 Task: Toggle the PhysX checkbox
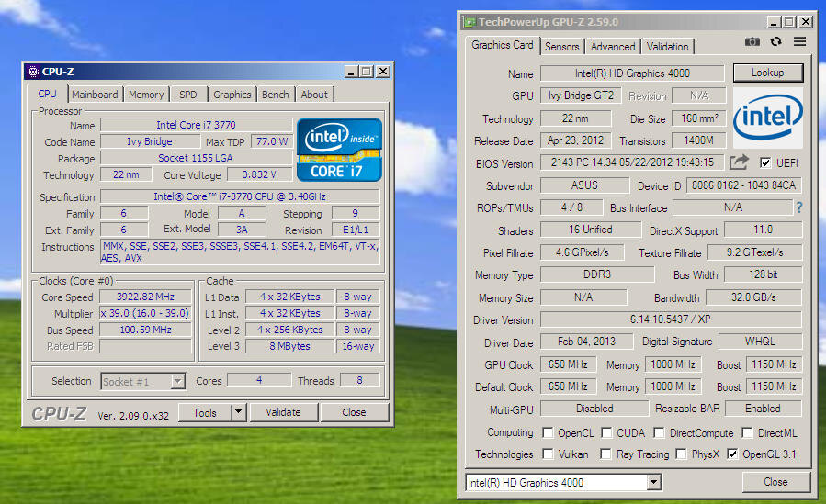[681, 454]
